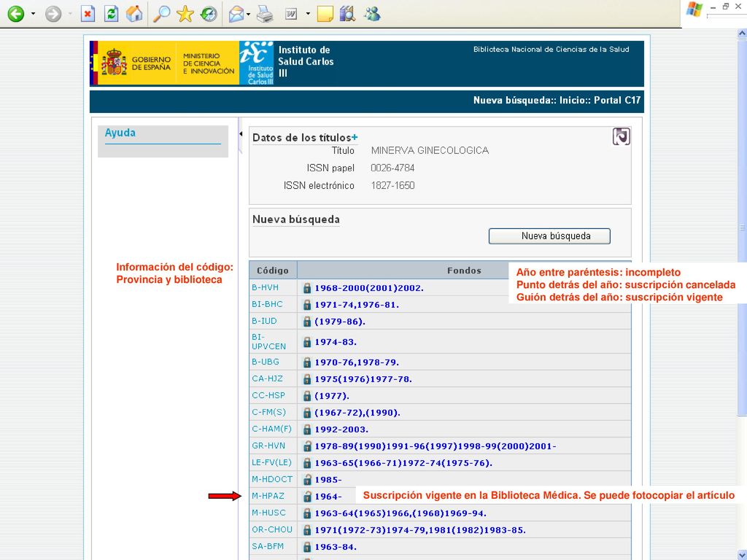Open the Search magnifier tool
This screenshot has width=747, height=560.
161,14
